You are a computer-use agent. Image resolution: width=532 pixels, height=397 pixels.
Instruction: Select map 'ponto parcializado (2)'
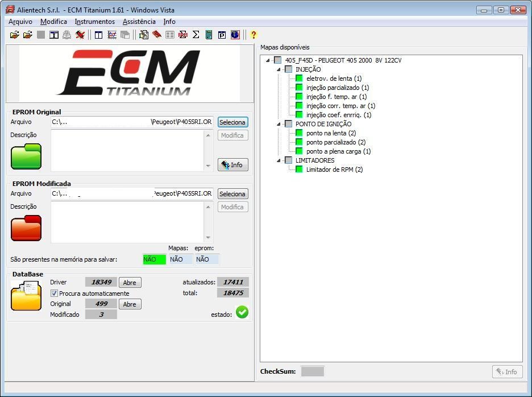click(x=336, y=142)
